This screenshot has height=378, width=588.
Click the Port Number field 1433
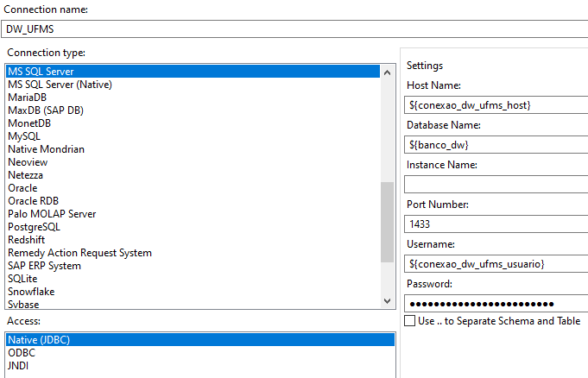[496, 224]
